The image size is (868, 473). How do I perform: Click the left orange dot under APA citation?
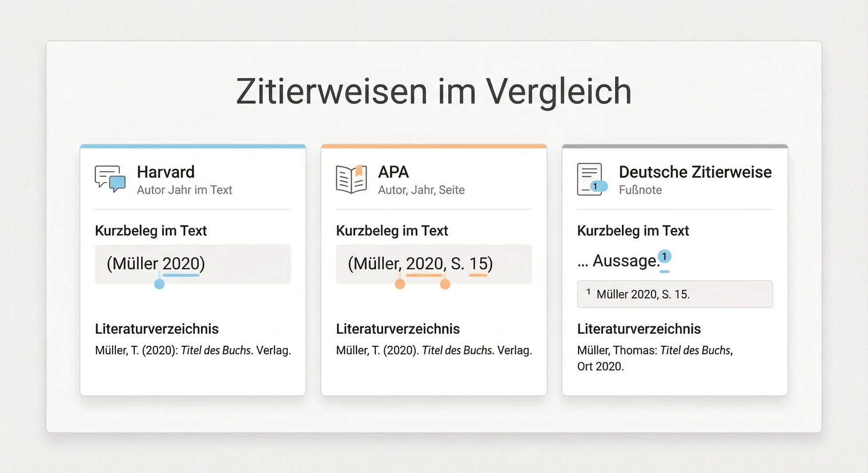(400, 284)
